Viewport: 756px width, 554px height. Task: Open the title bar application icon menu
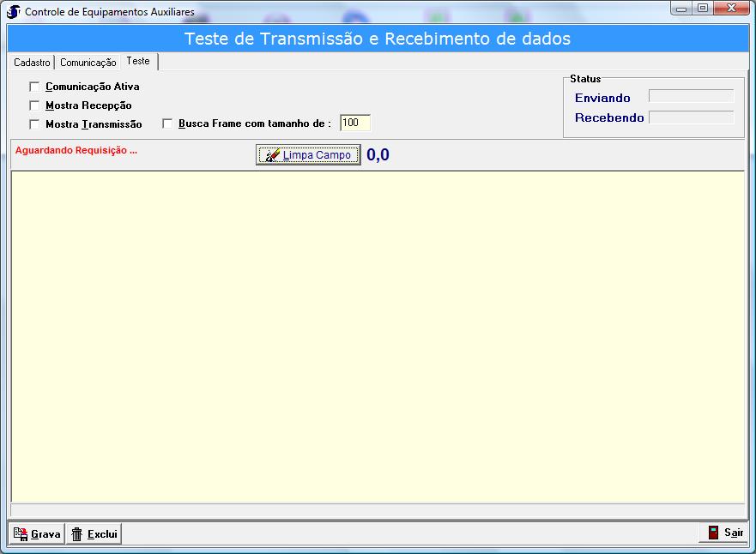pos(14,12)
